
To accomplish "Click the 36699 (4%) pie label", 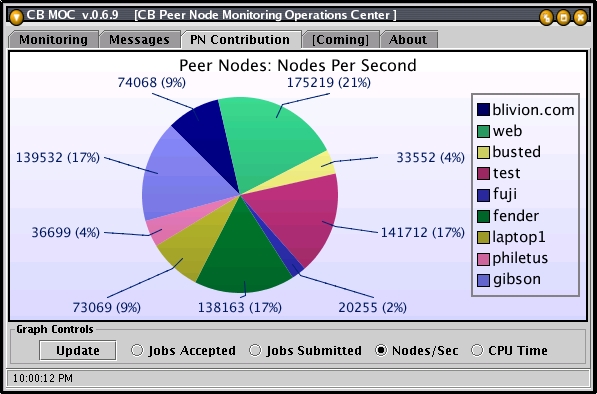I will click(x=65, y=232).
